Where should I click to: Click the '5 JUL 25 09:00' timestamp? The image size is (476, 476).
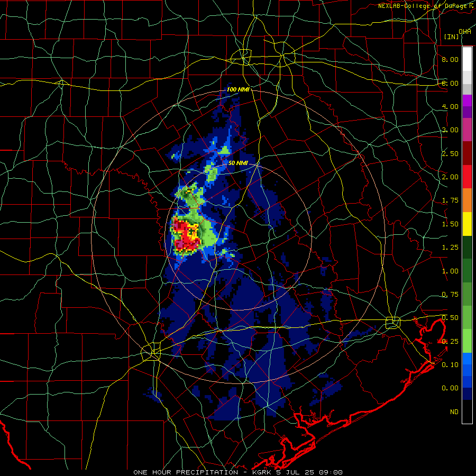tap(309, 472)
